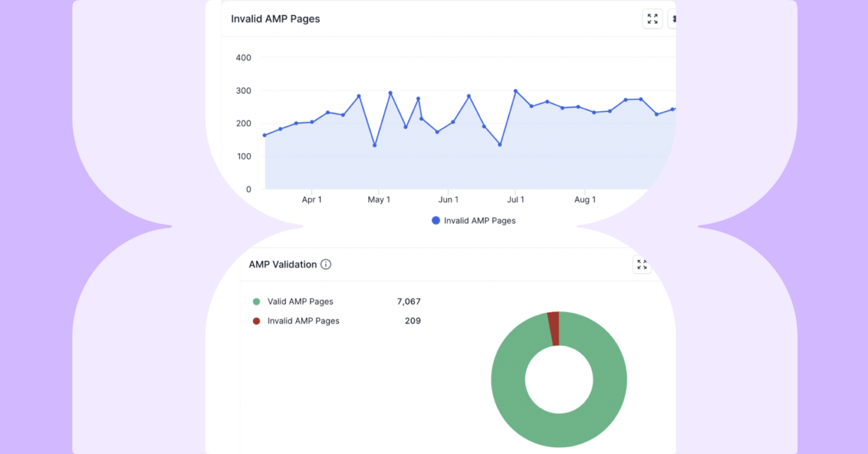This screenshot has width=868, height=454.
Task: Click the blue dot in the chart legend
Action: pyautogui.click(x=435, y=220)
